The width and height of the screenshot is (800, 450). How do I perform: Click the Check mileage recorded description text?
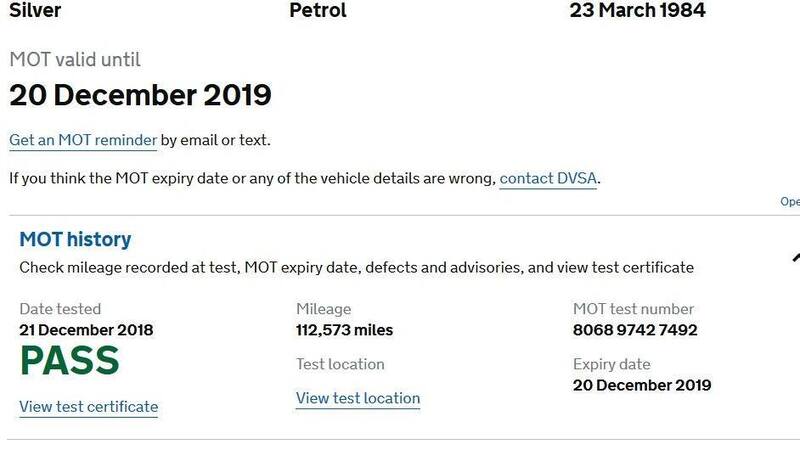pyautogui.click(x=356, y=268)
